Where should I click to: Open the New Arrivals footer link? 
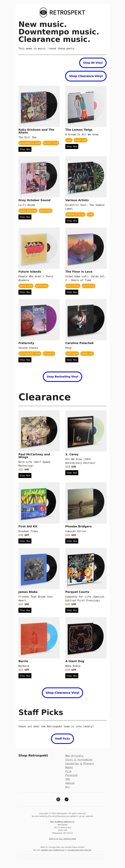click(74, 756)
